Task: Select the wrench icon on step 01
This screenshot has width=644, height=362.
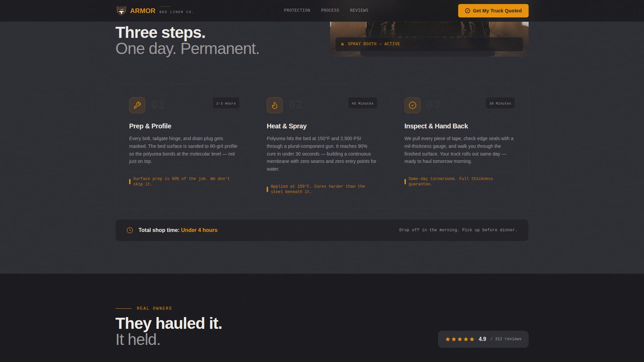Action: pos(137,105)
